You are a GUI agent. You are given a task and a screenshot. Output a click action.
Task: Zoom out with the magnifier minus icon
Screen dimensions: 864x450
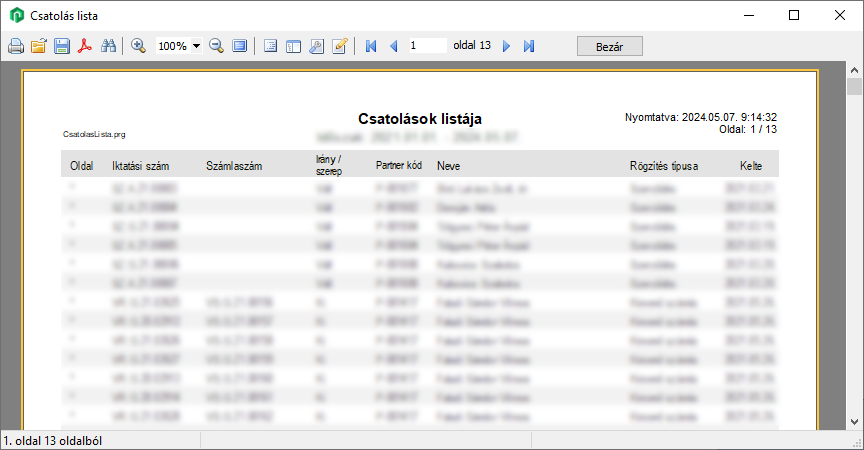pos(216,46)
